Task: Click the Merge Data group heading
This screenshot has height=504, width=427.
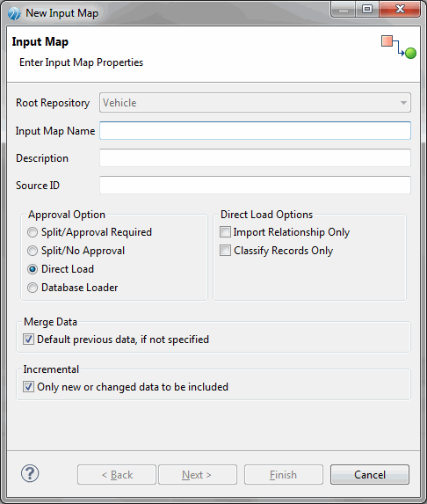Action: tap(50, 322)
